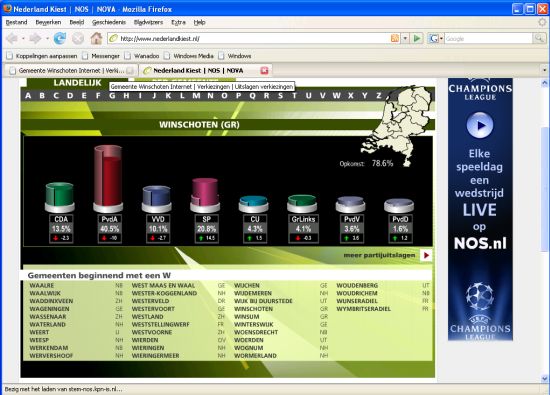The width and height of the screenshot is (550, 395).
Task: Click the Netherlands map graphic
Action: 399,126
